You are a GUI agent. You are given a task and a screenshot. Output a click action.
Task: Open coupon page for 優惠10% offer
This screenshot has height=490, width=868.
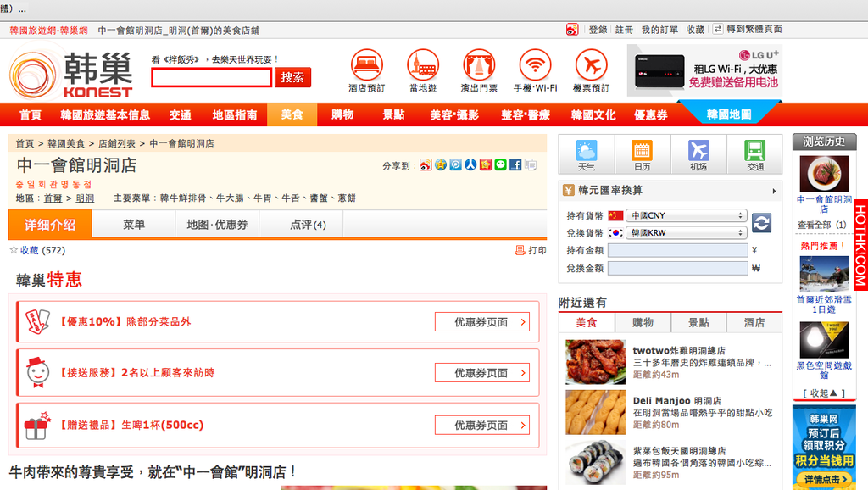tap(482, 321)
